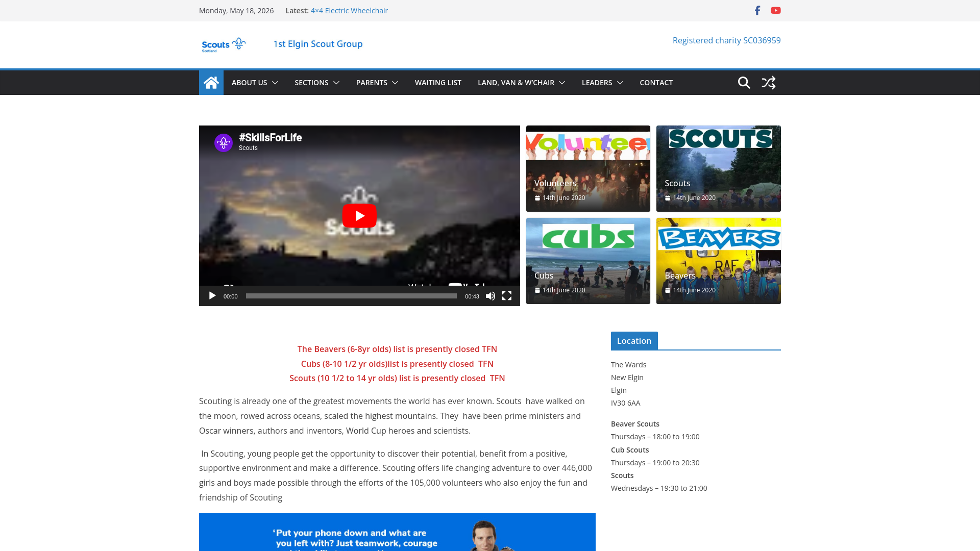980x551 pixels.
Task: Open the Volunteers post thumbnail
Action: coord(588,168)
